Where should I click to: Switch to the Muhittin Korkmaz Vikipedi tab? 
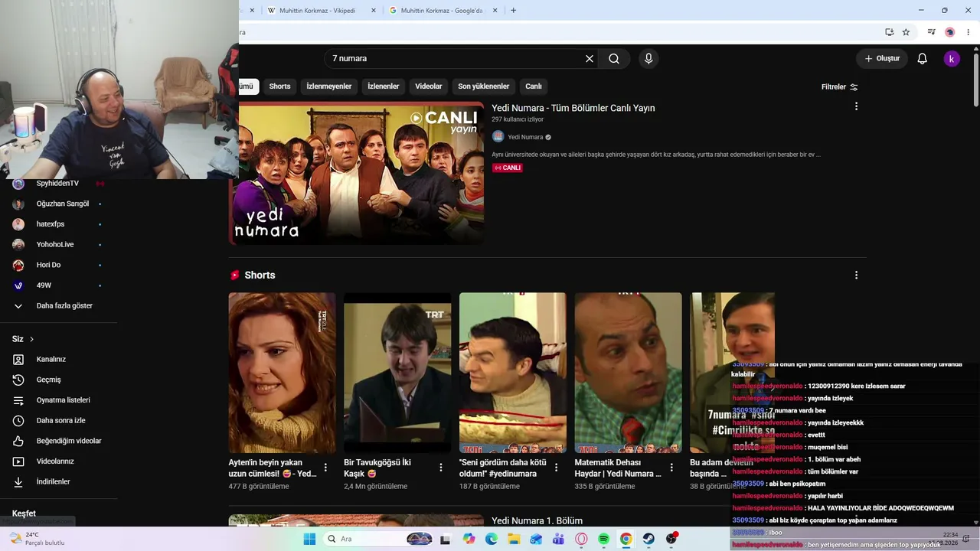(317, 11)
